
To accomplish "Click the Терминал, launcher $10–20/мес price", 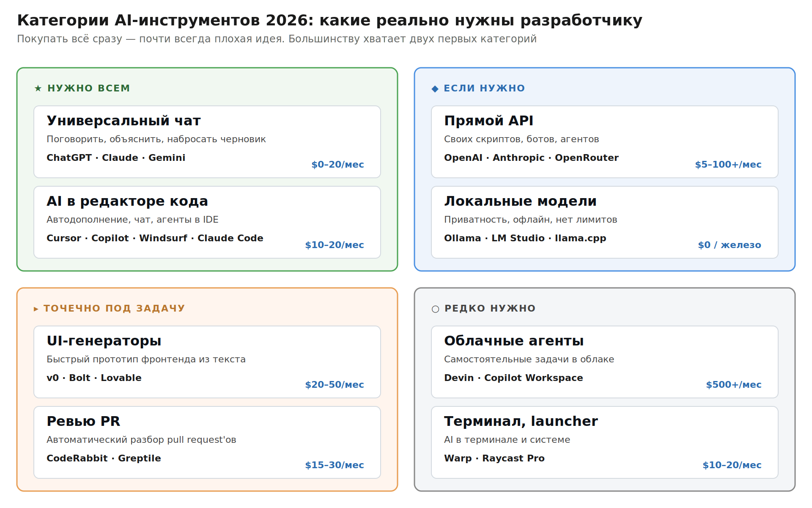I will [732, 465].
